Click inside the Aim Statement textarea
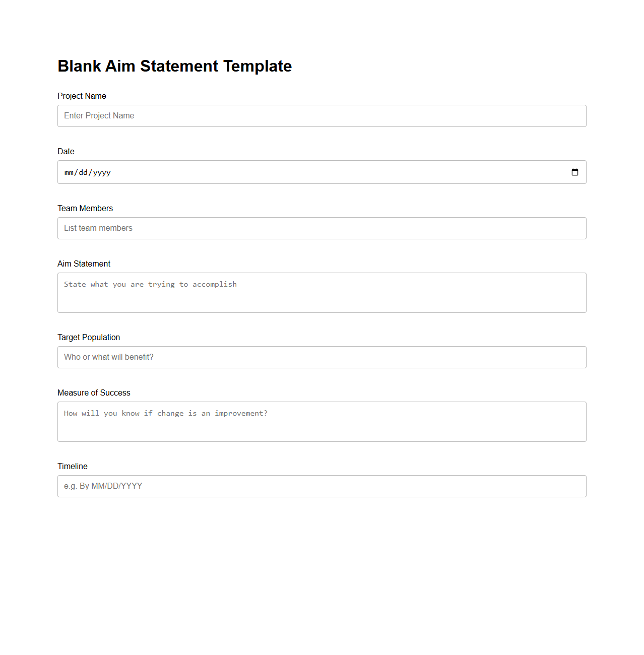Screen dimensions: 644x655 [x=322, y=292]
